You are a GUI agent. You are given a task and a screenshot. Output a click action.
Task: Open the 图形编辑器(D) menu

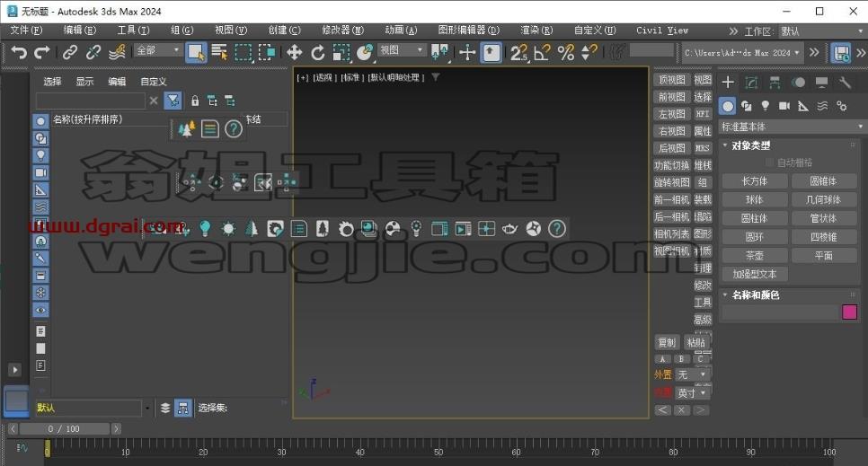click(468, 31)
